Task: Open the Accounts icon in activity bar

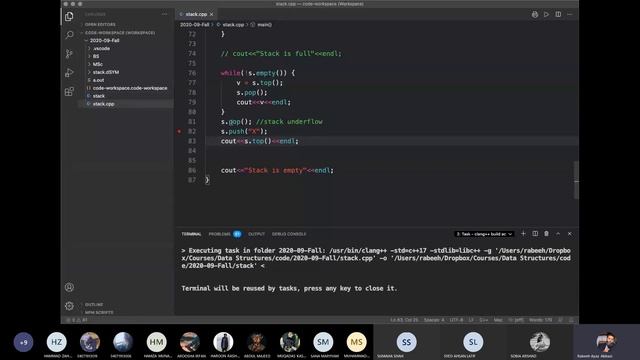Action: pyautogui.click(x=69, y=287)
